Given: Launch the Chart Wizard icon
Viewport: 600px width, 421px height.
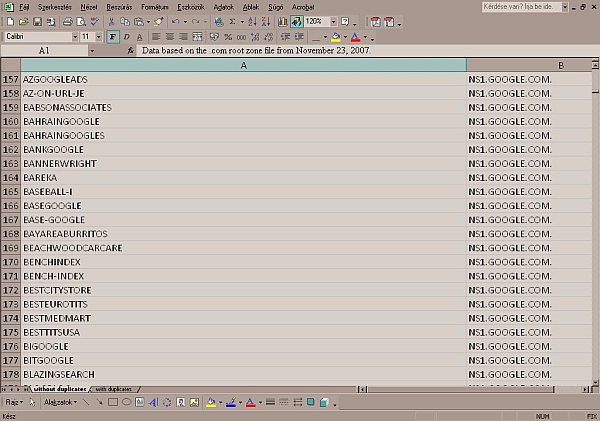Looking at the screenshot, I should click(283, 22).
